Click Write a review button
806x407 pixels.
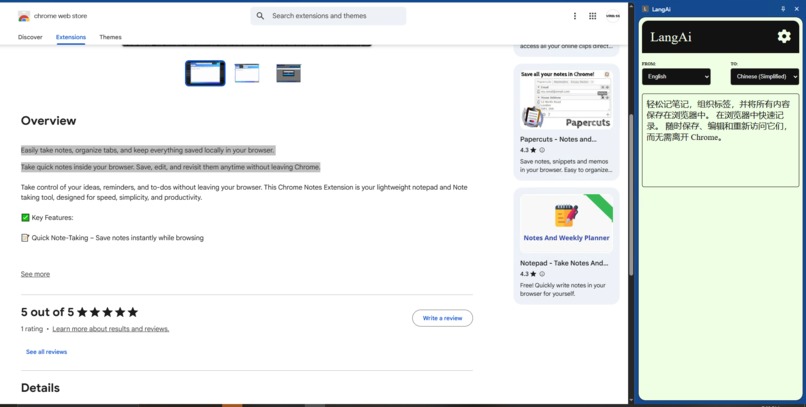point(442,318)
